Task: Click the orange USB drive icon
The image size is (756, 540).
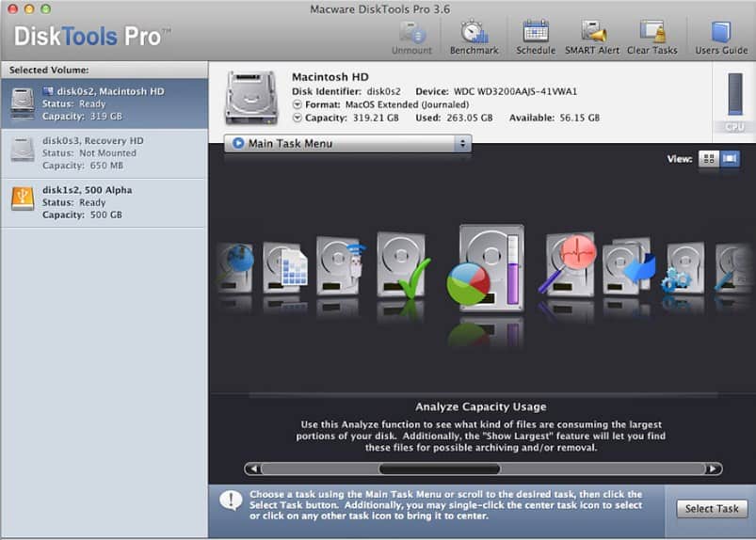Action: 23,199
